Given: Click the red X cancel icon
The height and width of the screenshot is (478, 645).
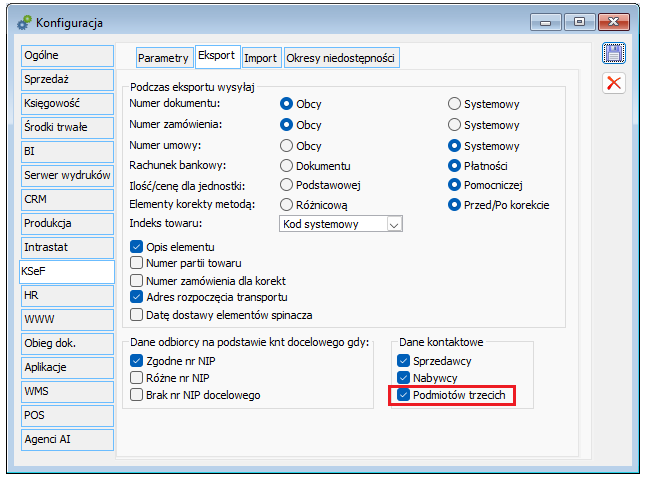Looking at the screenshot, I should coord(614,83).
